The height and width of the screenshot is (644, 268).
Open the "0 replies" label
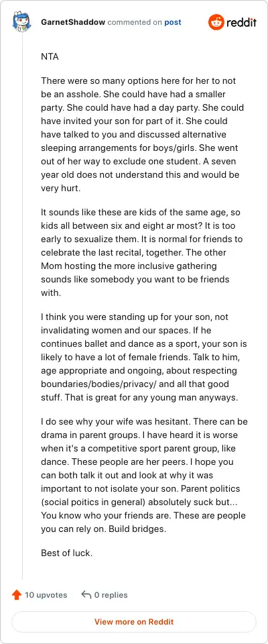click(x=111, y=595)
